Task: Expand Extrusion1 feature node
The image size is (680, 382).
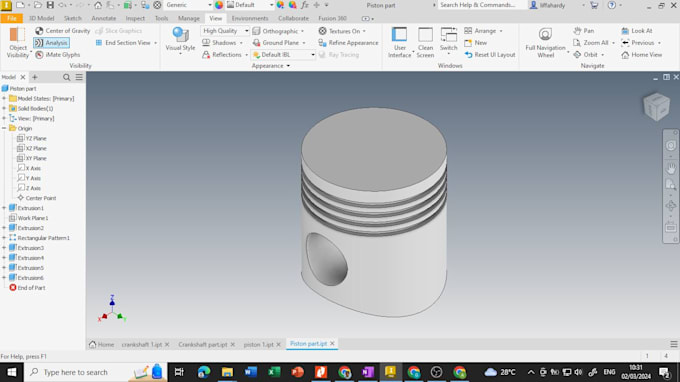Action: click(x=4, y=208)
